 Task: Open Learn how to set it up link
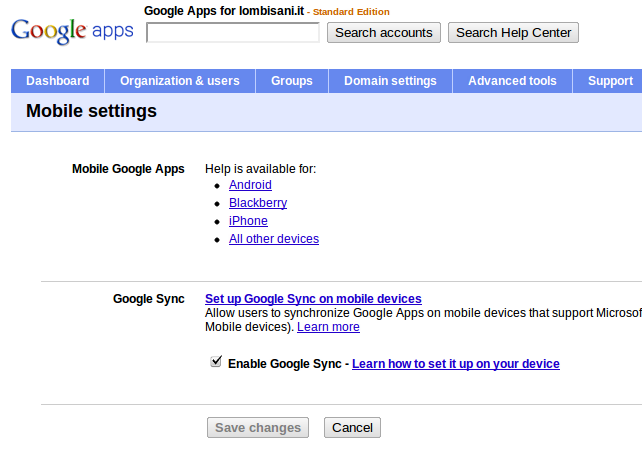click(x=456, y=364)
